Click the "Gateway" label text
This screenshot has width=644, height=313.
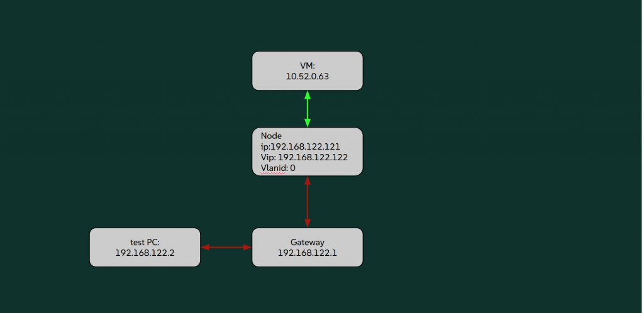coord(307,242)
